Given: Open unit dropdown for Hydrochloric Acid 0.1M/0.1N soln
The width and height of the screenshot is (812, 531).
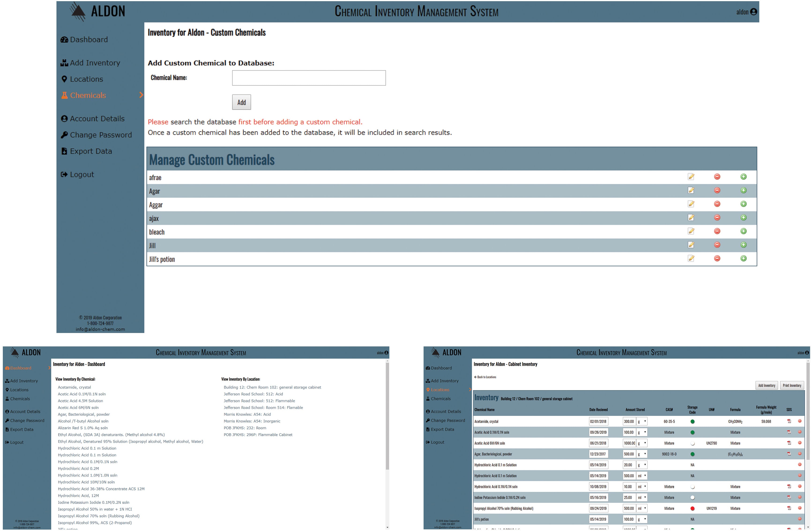Looking at the screenshot, I should click(x=642, y=487).
